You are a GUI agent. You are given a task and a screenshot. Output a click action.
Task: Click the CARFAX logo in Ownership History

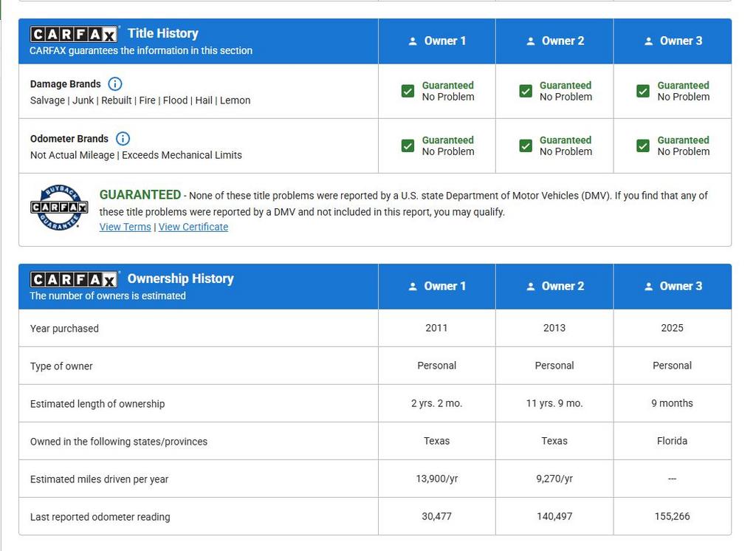(x=73, y=279)
